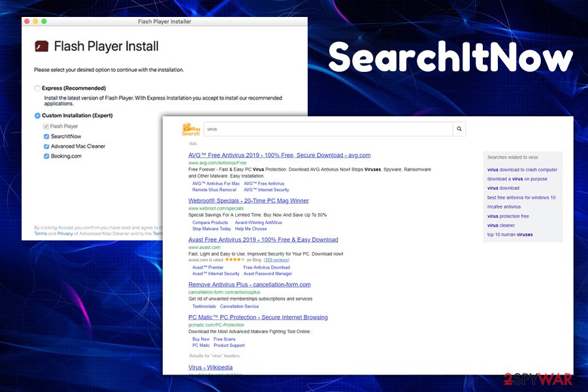Click the Bay Search logo

(191, 129)
